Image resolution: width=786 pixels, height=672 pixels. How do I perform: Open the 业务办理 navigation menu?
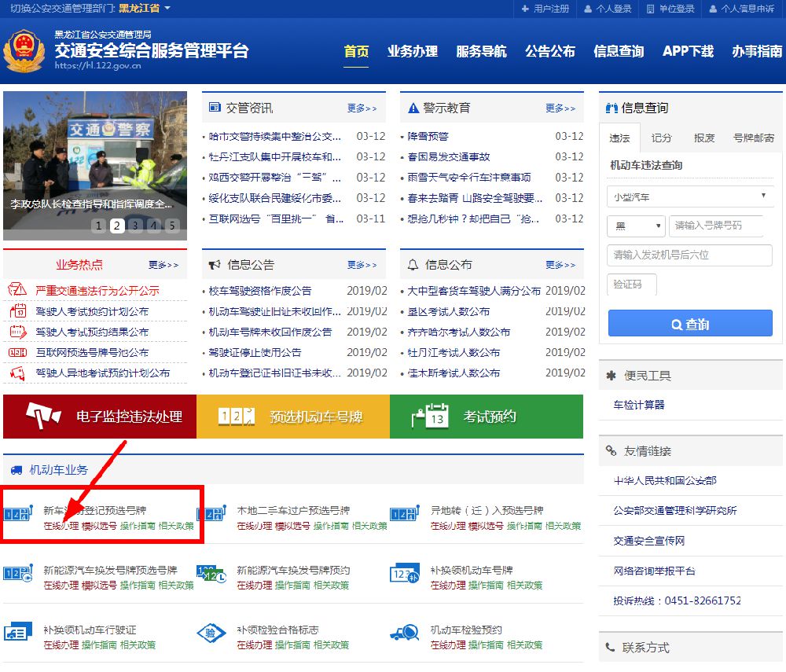point(412,52)
